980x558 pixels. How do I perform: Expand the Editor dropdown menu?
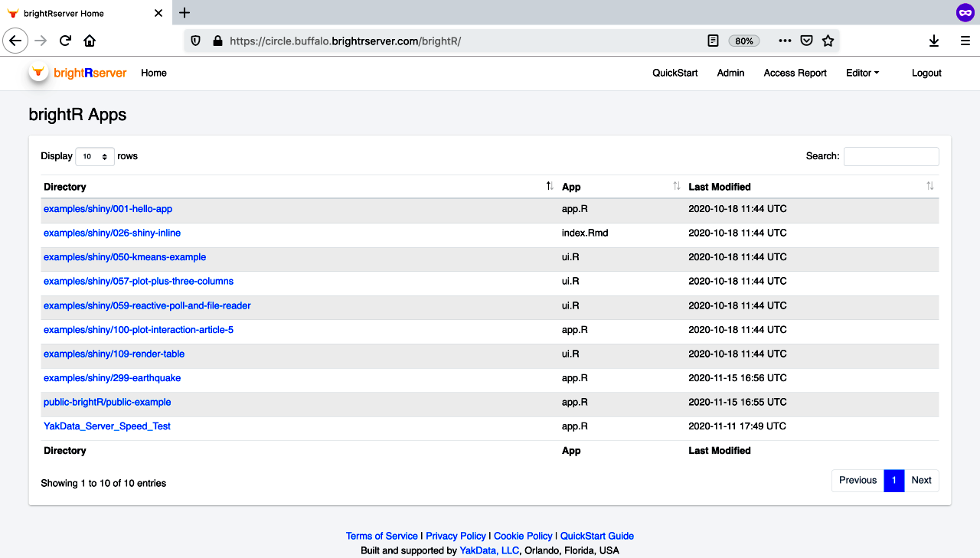[862, 73]
